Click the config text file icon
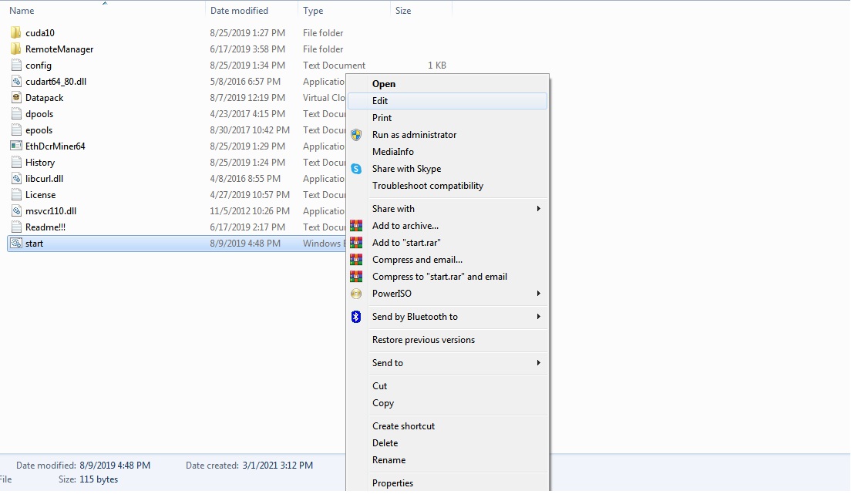 tap(16, 66)
